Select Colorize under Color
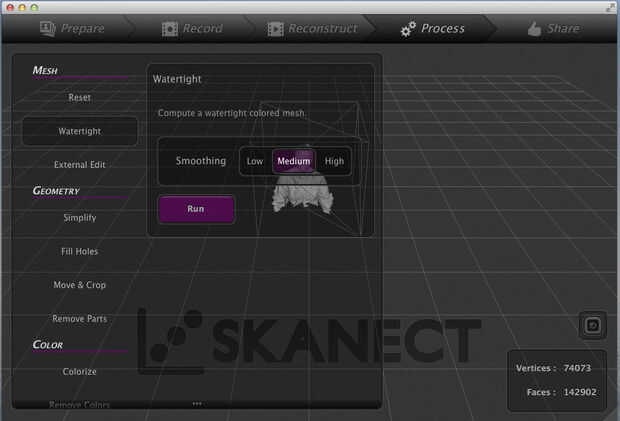The width and height of the screenshot is (620, 421). pos(79,372)
